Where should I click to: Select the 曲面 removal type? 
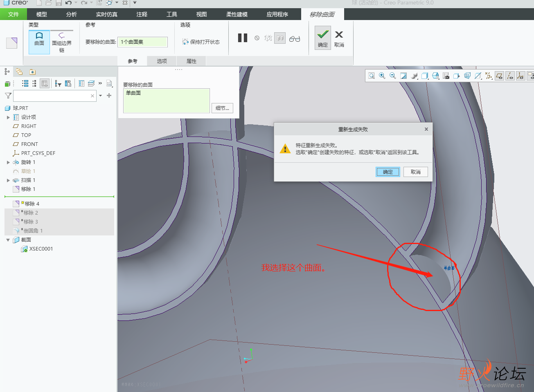point(39,42)
